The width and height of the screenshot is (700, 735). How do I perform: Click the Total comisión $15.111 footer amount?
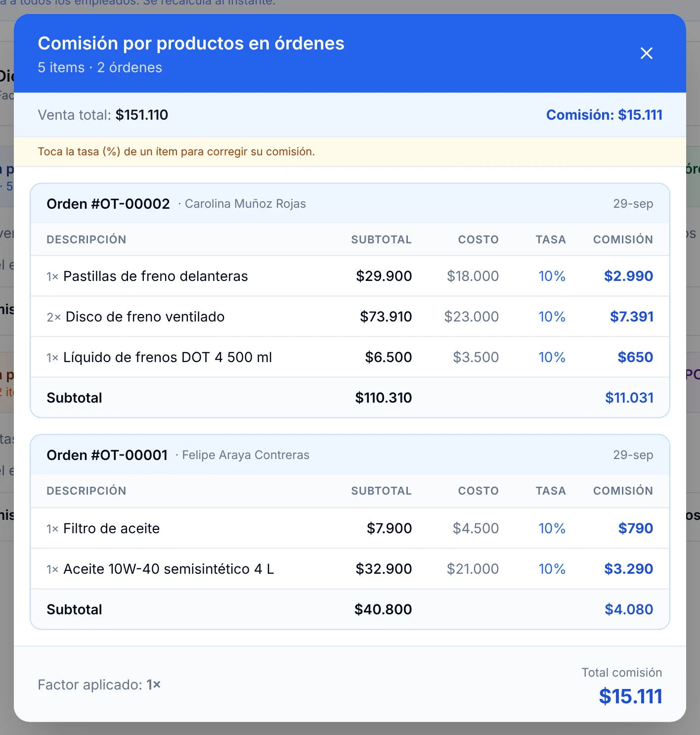(x=631, y=696)
